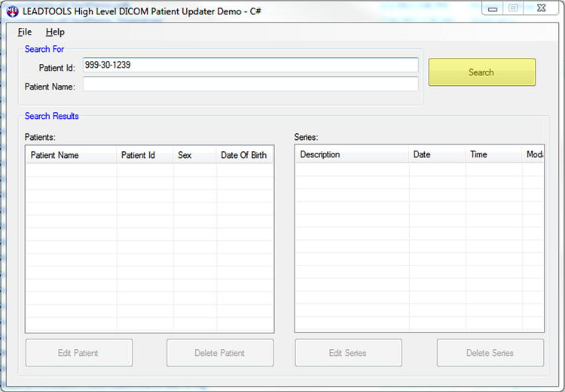Viewport: 565px width, 392px height.
Task: Minimize the Patient Updater window
Action: (493, 9)
